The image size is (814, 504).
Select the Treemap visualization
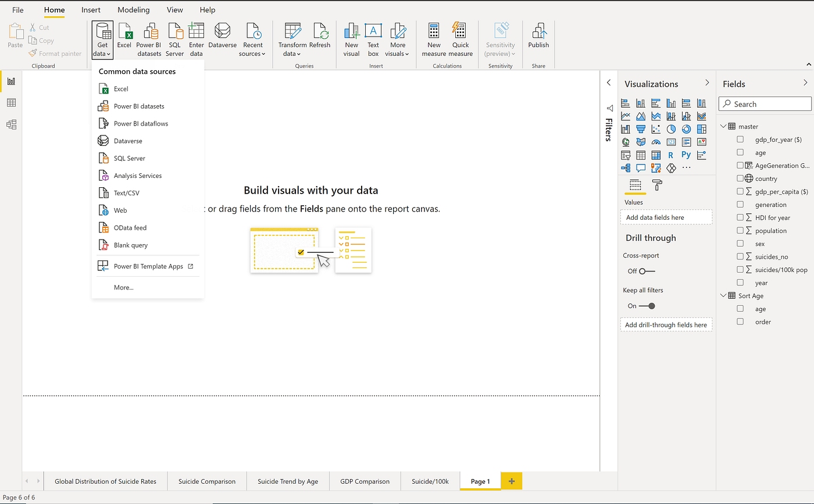tap(702, 128)
